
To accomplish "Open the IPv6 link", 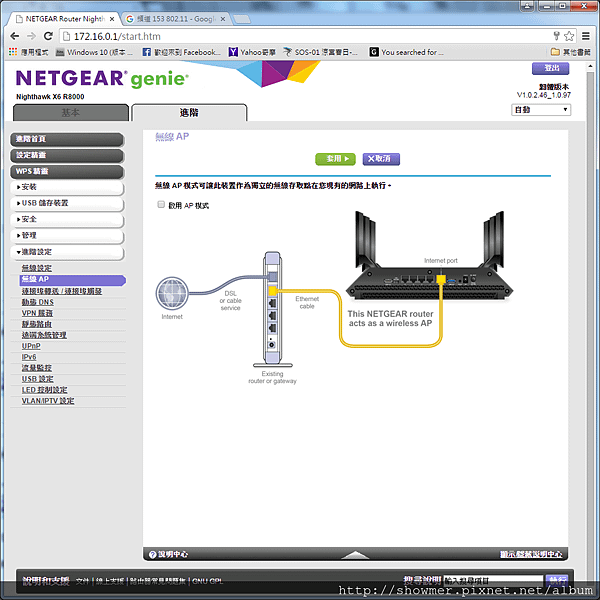I will pyautogui.click(x=29, y=357).
